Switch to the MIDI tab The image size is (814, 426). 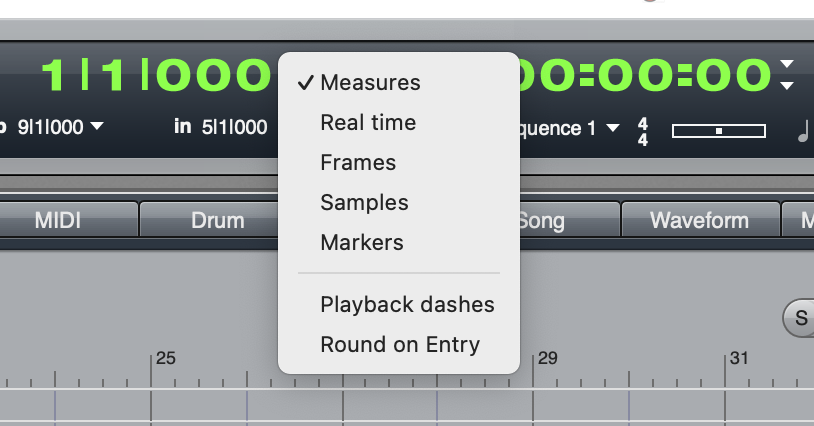[x=58, y=220]
